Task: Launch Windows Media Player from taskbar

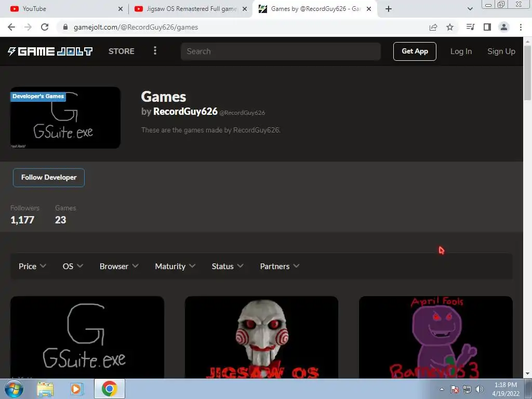Action: click(x=77, y=389)
